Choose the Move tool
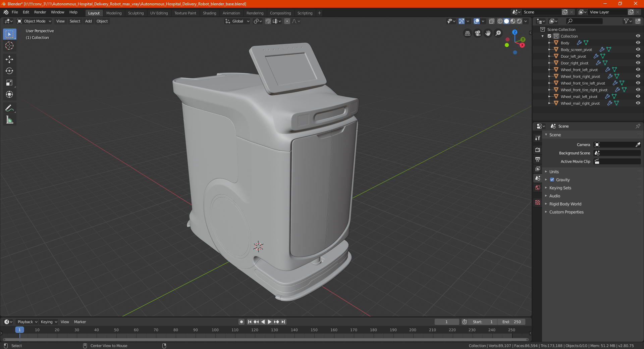644x349 pixels. coord(9,59)
